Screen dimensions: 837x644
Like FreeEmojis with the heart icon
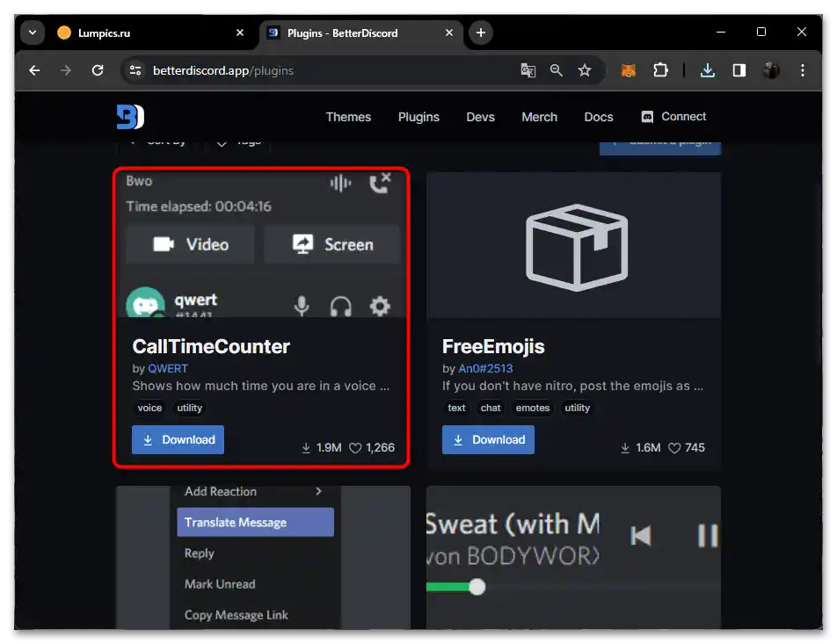click(674, 448)
